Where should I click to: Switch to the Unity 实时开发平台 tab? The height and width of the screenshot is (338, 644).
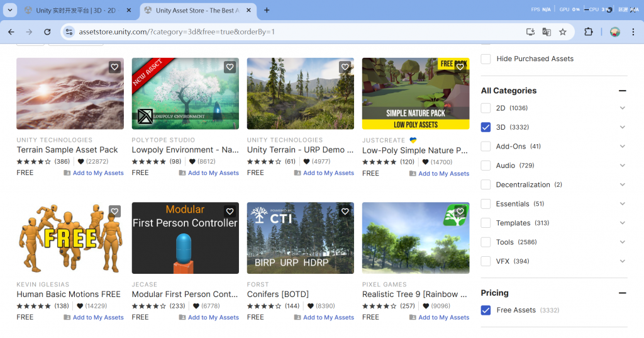click(x=76, y=10)
